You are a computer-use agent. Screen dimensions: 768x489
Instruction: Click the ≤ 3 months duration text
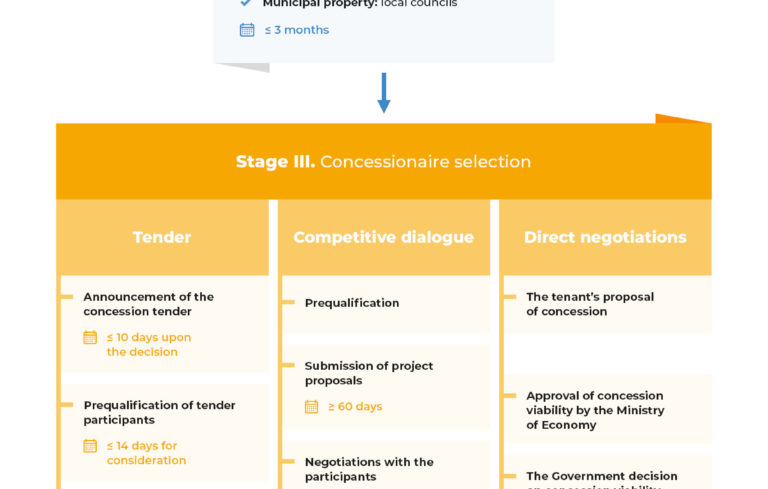click(x=297, y=30)
